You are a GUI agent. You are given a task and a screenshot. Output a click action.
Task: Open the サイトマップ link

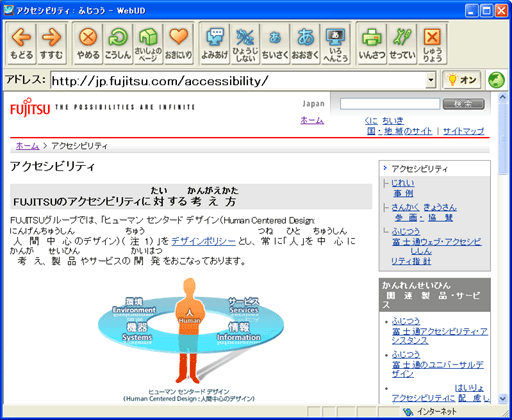coord(463,131)
